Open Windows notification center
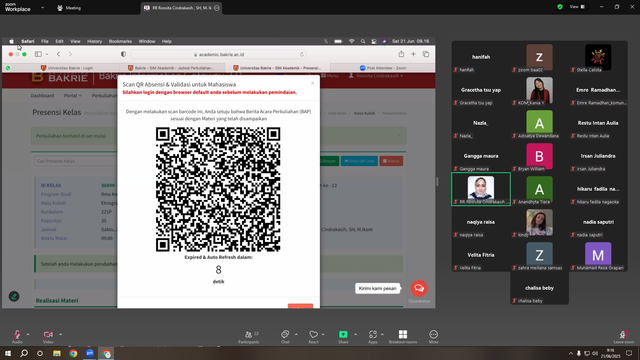 click(629, 353)
